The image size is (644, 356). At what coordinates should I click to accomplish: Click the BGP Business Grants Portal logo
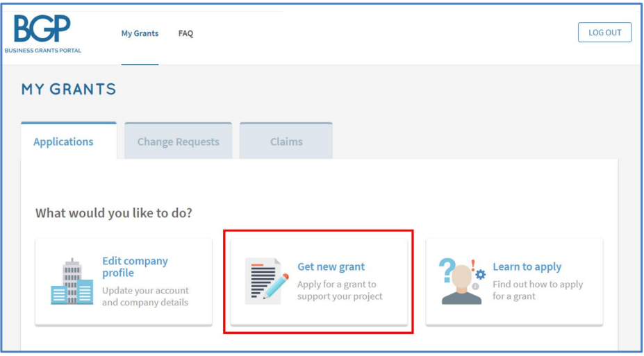pyautogui.click(x=43, y=35)
